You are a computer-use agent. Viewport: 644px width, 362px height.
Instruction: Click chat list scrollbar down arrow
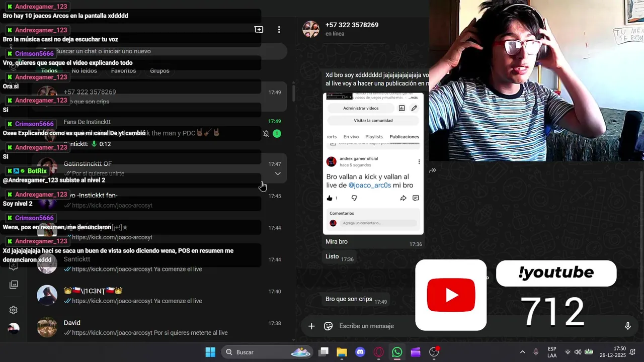tap(293, 340)
